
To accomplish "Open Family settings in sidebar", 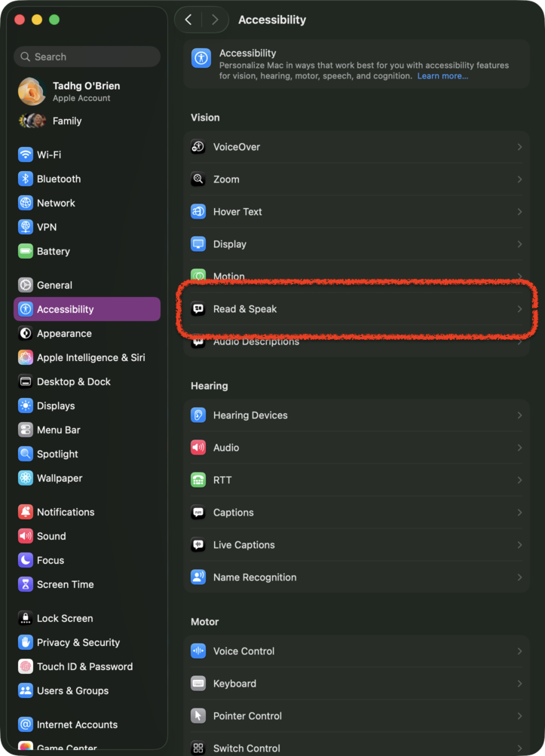I will (x=87, y=121).
